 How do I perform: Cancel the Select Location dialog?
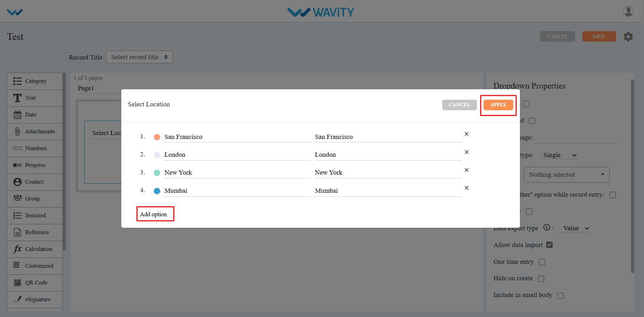[459, 105]
